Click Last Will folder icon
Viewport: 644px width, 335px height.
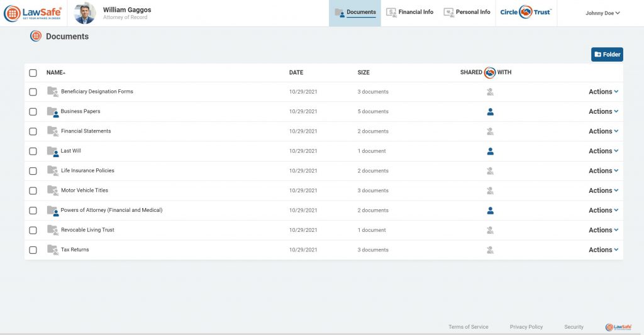point(53,151)
